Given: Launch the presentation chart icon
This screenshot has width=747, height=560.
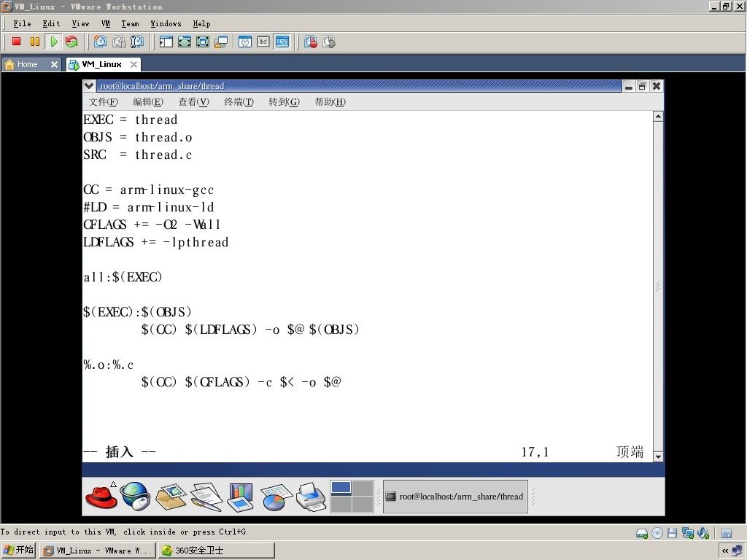Looking at the screenshot, I should click(241, 497).
